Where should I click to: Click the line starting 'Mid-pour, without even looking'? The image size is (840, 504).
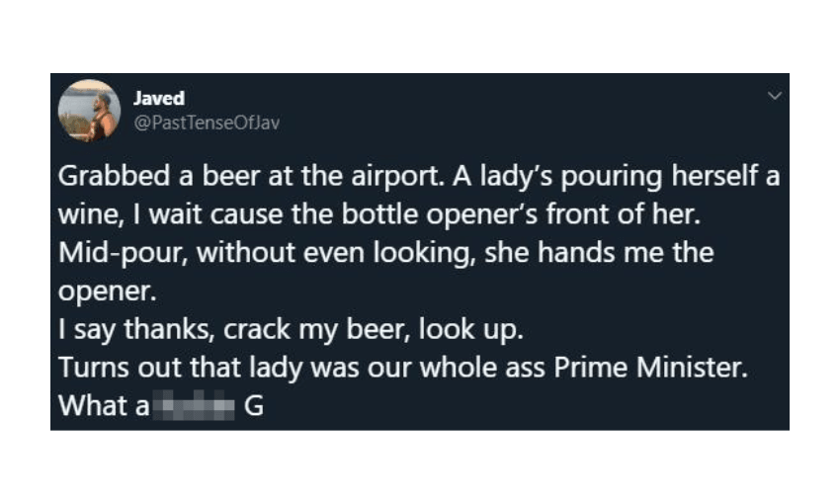point(386,254)
